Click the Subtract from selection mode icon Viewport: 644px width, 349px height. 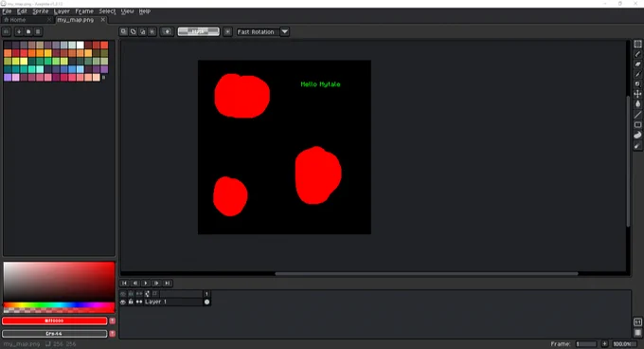pos(142,31)
